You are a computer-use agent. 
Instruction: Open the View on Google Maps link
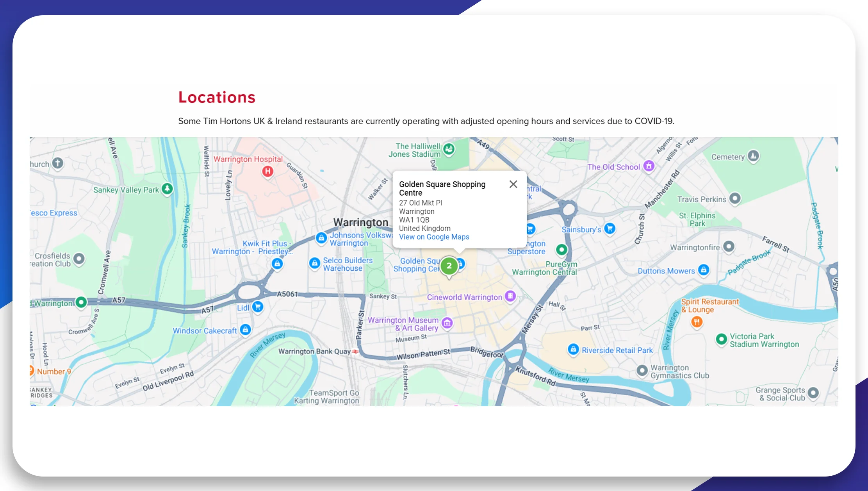pos(434,237)
